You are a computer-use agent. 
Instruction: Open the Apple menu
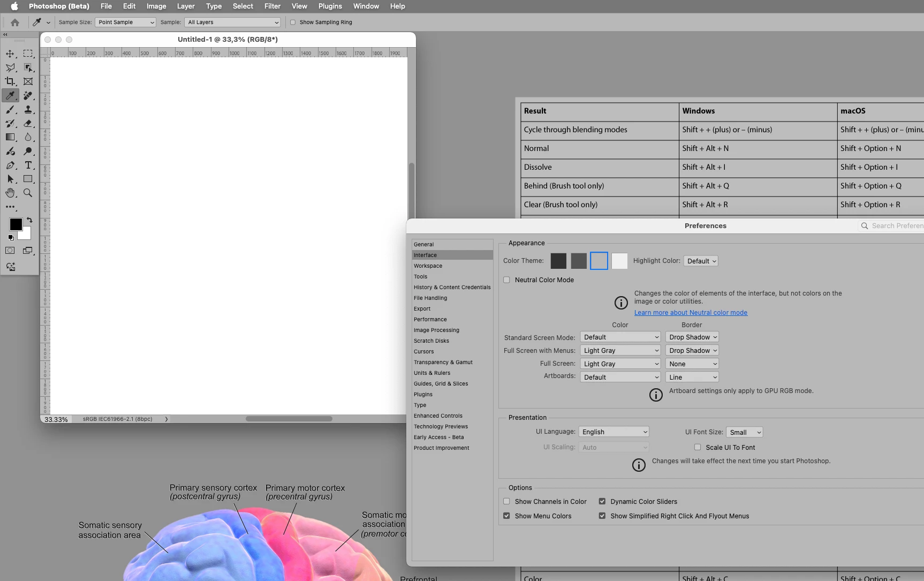coord(14,6)
